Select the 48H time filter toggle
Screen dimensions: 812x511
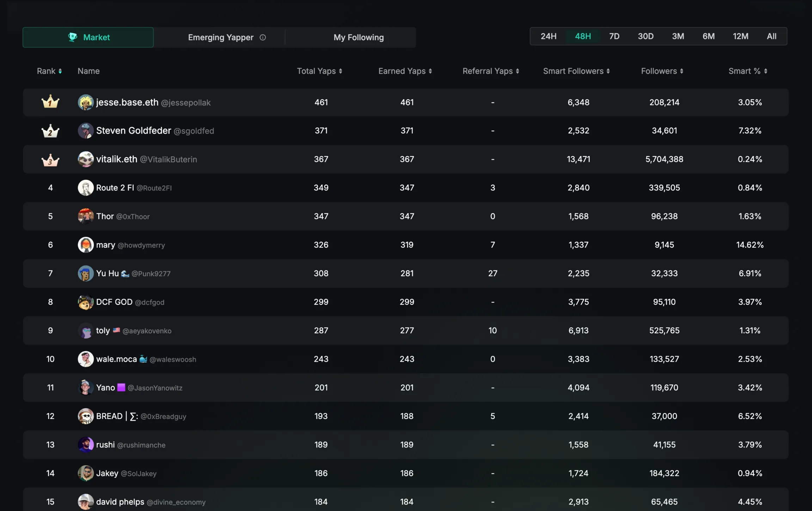[x=583, y=36]
